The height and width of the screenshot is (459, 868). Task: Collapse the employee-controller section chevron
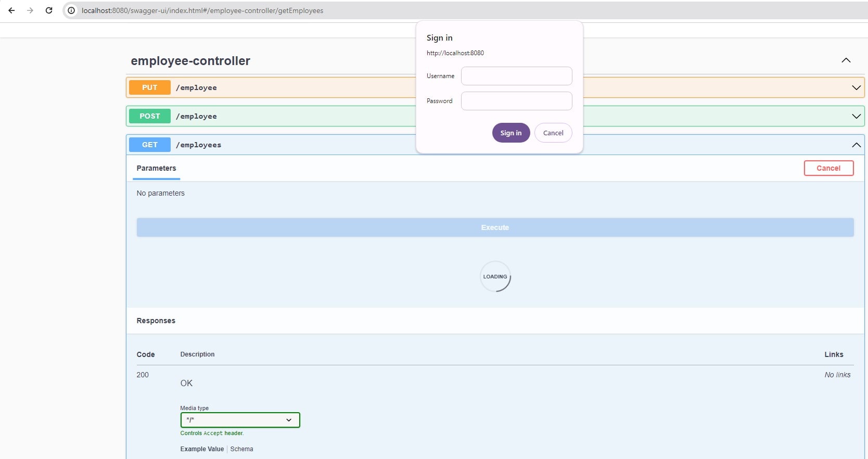click(846, 60)
